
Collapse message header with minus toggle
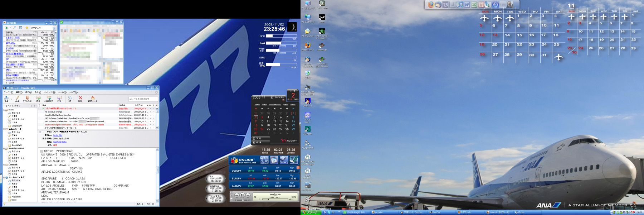(x=40, y=132)
